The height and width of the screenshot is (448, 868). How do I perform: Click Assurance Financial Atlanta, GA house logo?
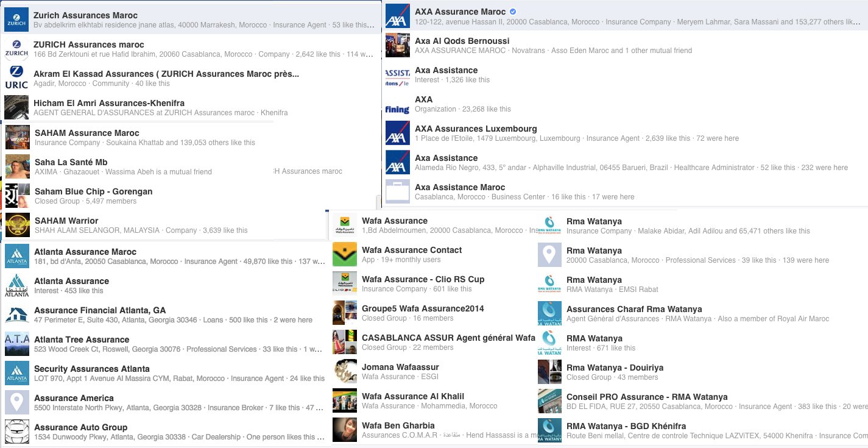pyautogui.click(x=16, y=315)
